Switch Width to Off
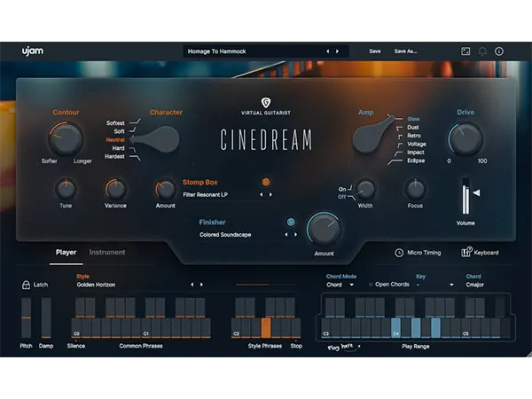The image size is (532, 399). coord(341,197)
